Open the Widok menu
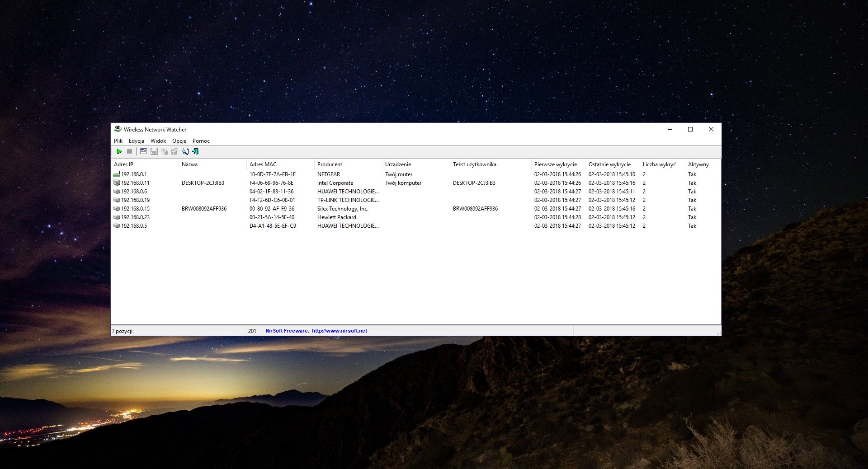Image resolution: width=868 pixels, height=469 pixels. point(158,141)
